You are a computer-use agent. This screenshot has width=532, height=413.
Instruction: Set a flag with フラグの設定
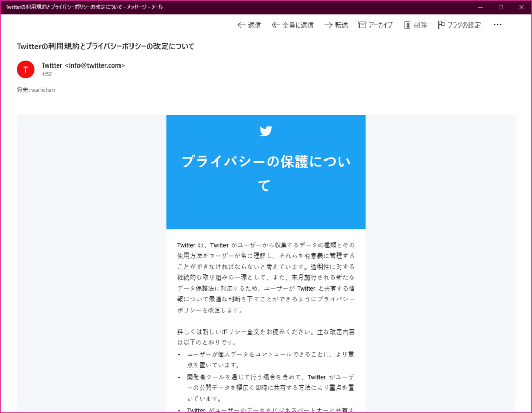point(459,25)
